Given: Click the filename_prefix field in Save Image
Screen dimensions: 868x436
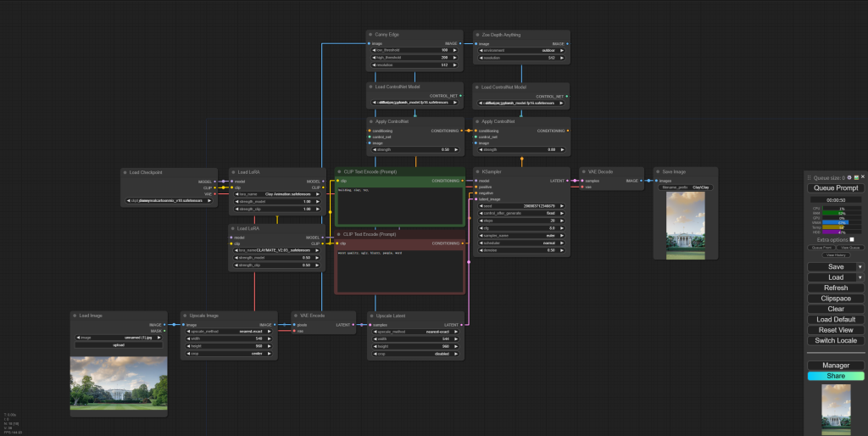Looking at the screenshot, I should [x=685, y=187].
